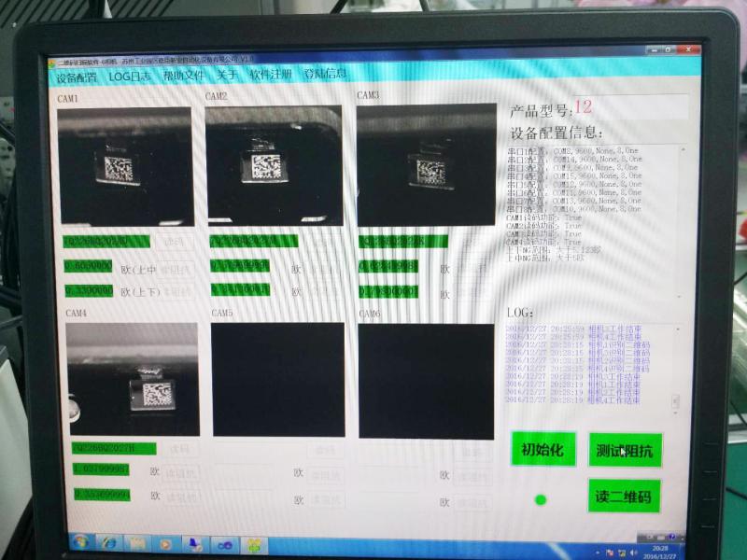The image size is (747, 560).
Task: Show hidden system tray icons
Action: click(598, 553)
